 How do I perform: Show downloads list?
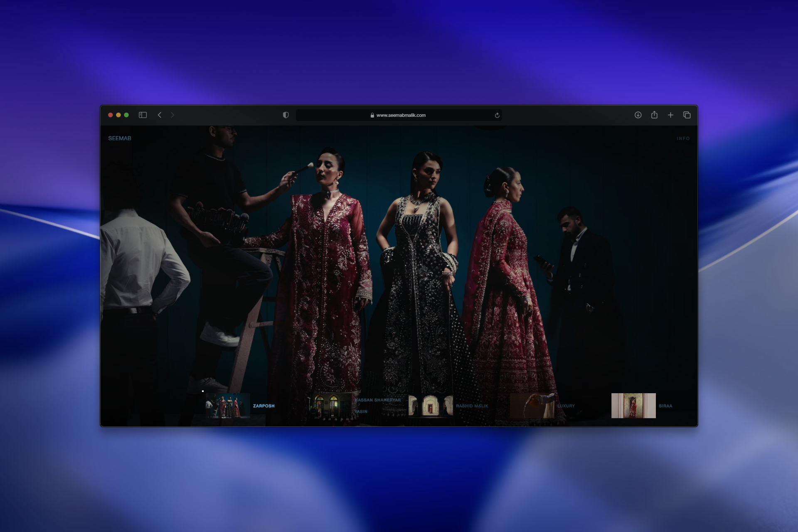point(638,115)
